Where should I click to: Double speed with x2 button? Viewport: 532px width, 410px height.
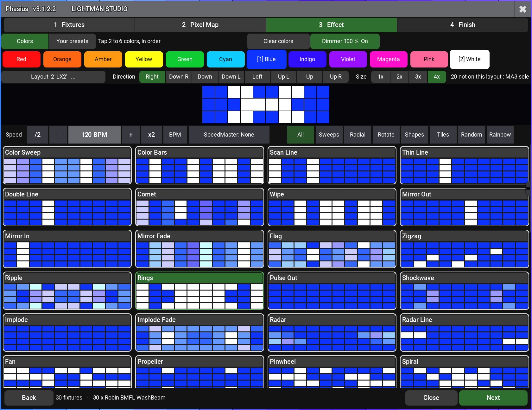[x=151, y=135]
